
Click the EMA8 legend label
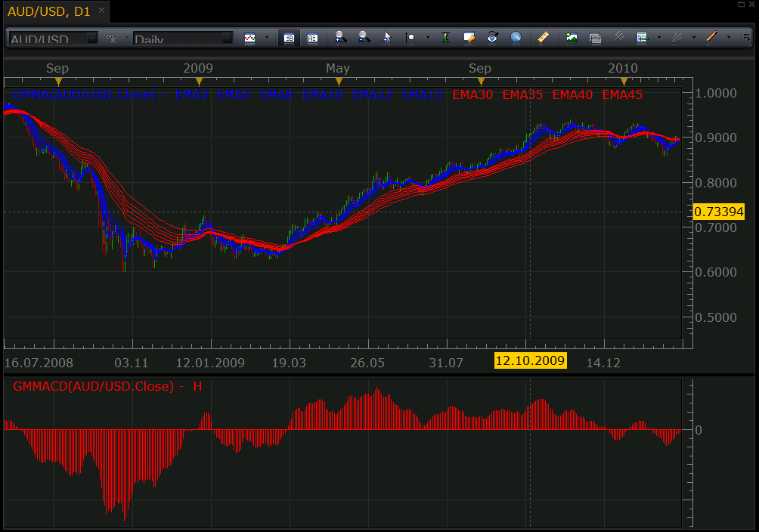pos(277,94)
